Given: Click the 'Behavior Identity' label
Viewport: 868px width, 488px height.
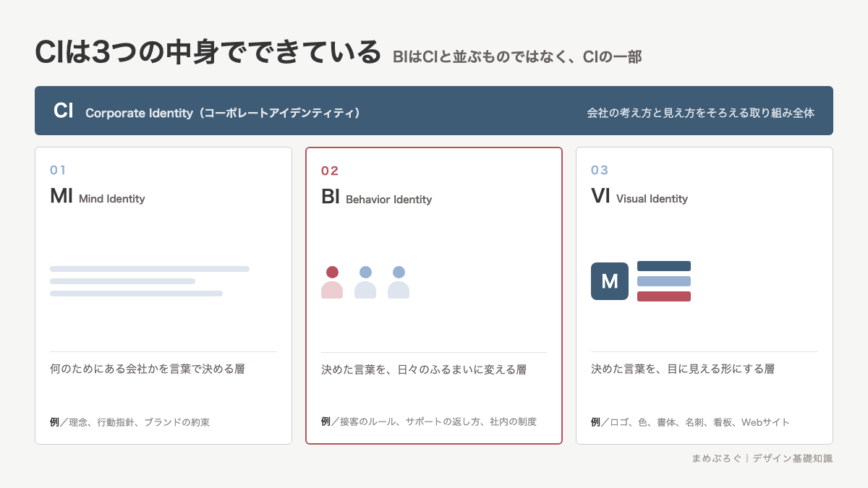Looking at the screenshot, I should 389,200.
